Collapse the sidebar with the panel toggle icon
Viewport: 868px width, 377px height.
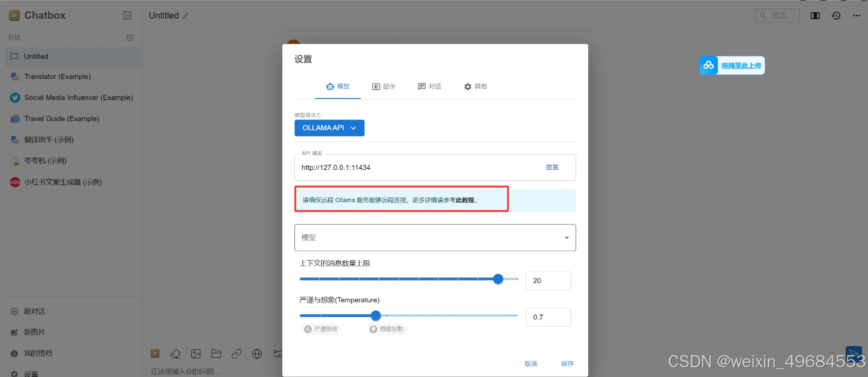click(x=127, y=16)
